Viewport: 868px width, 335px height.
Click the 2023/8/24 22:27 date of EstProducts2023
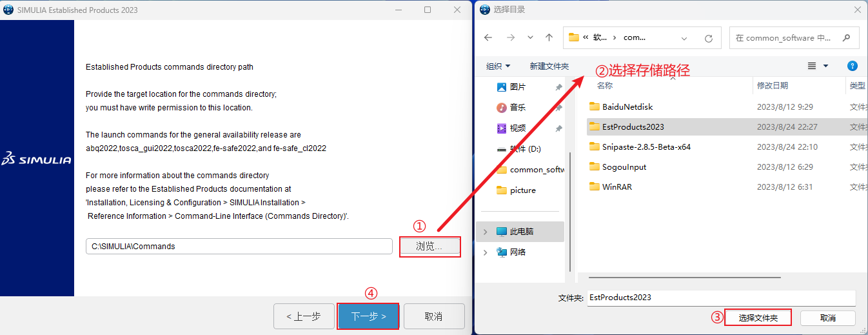pyautogui.click(x=787, y=127)
